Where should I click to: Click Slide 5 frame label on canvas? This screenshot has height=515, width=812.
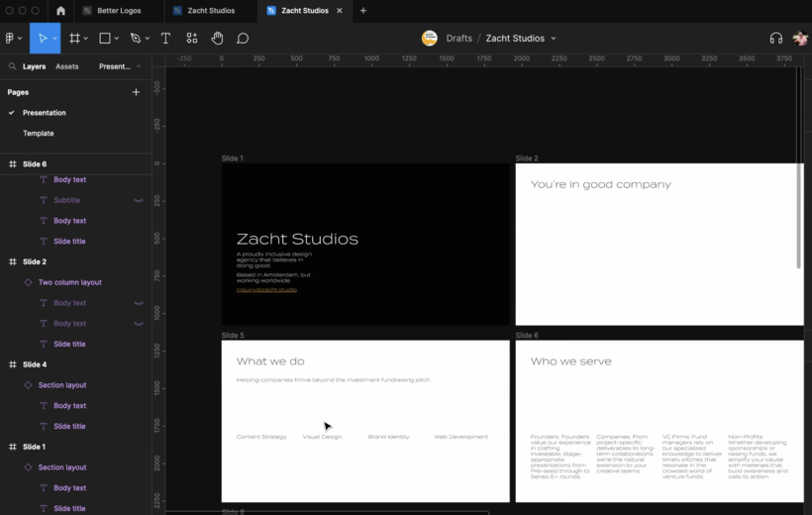(233, 335)
